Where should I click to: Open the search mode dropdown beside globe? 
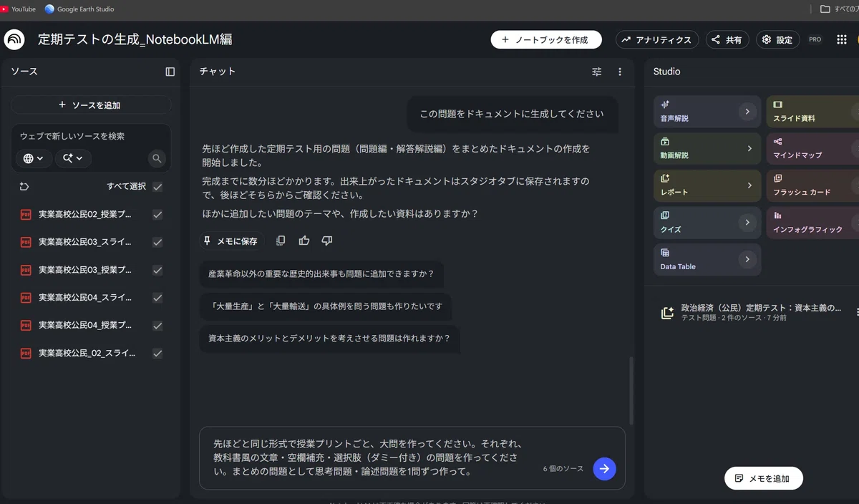[x=73, y=158]
